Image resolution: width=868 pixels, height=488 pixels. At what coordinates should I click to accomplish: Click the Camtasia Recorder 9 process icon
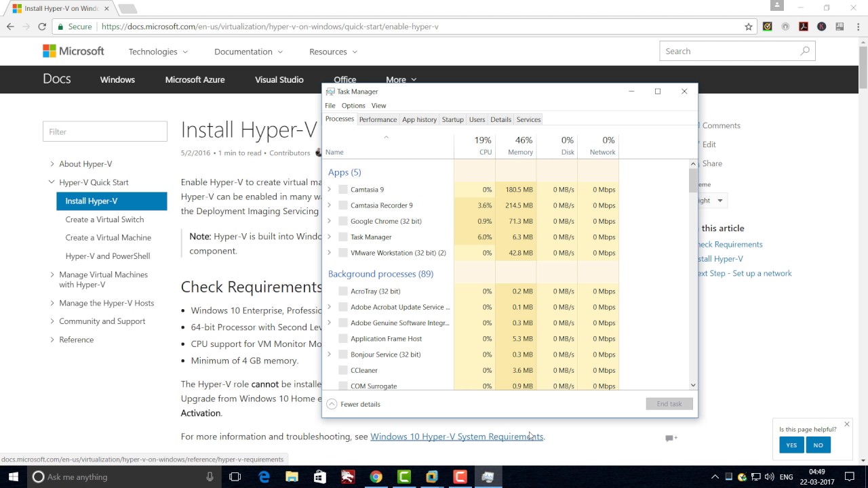tap(343, 205)
